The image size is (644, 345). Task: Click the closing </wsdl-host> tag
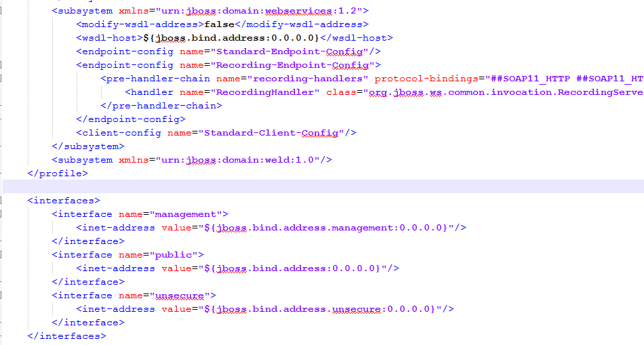click(357, 38)
